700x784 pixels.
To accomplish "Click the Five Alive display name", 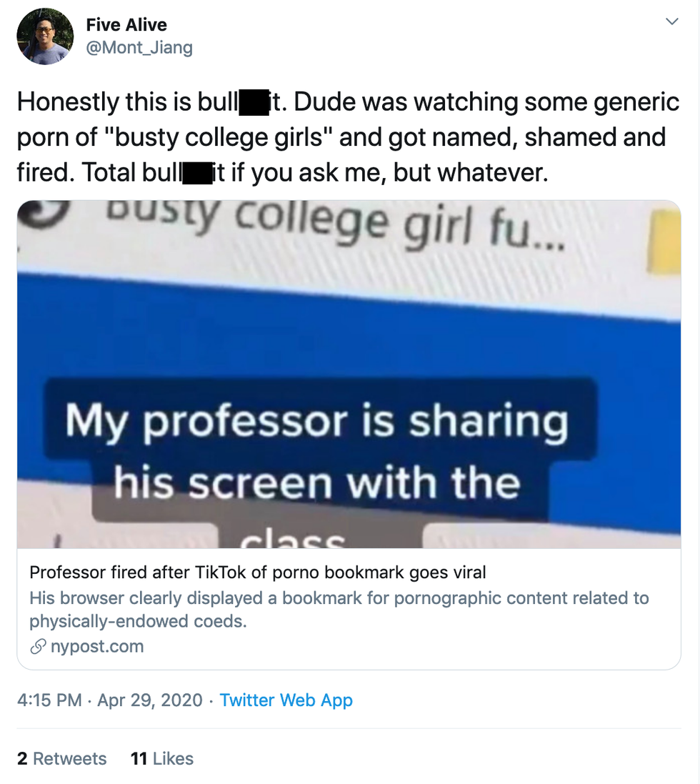I will coord(126,25).
